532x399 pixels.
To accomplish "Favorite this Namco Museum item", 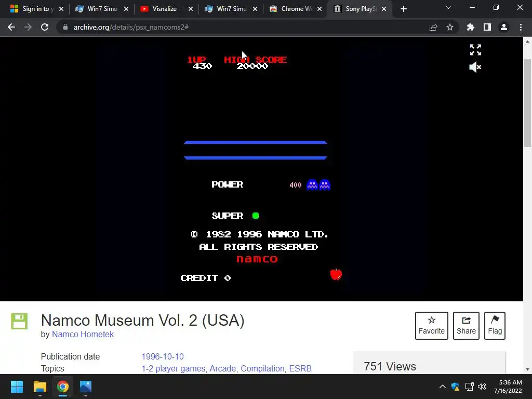I will (432, 325).
